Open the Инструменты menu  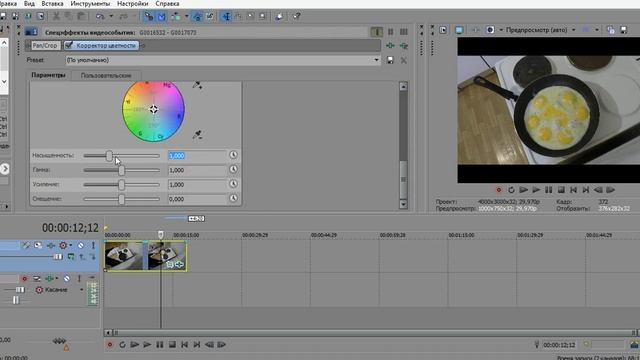pyautogui.click(x=90, y=4)
